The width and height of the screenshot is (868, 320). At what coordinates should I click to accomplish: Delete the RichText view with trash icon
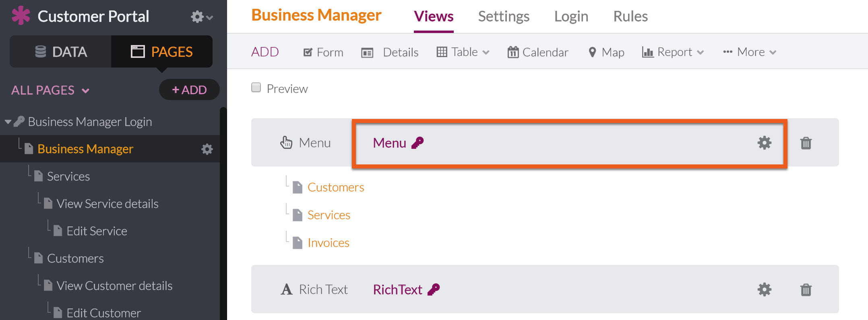[806, 290]
